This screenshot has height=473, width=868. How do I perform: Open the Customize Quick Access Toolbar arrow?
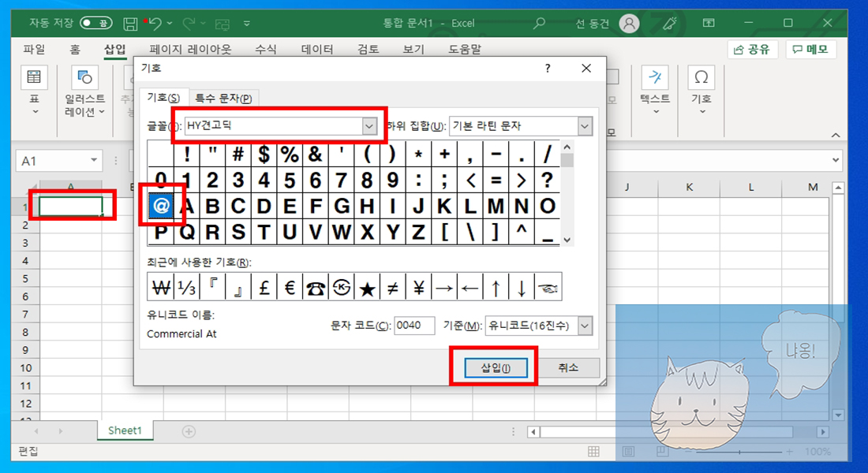[x=246, y=23]
